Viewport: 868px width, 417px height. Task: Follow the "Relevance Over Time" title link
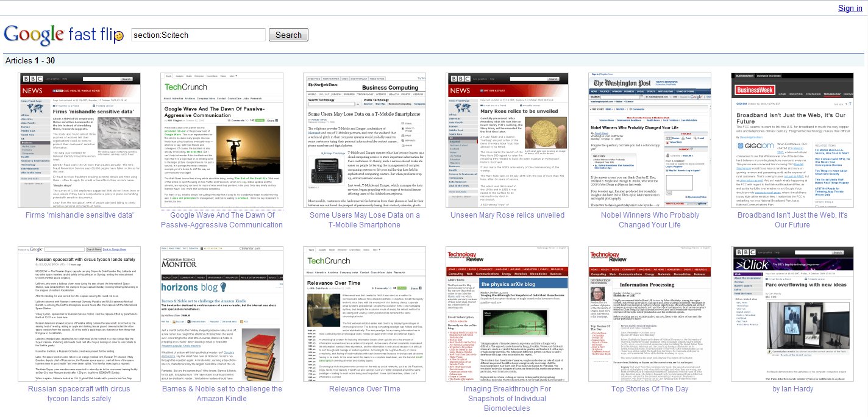(x=365, y=389)
